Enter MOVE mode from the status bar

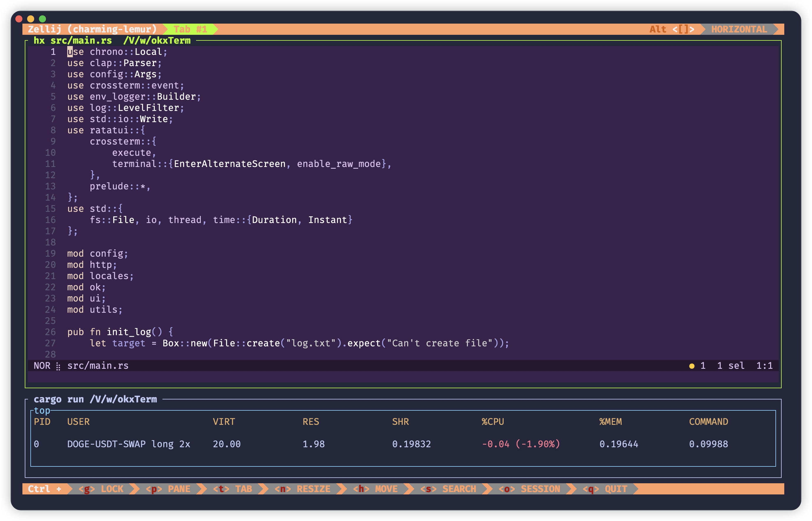click(x=375, y=489)
